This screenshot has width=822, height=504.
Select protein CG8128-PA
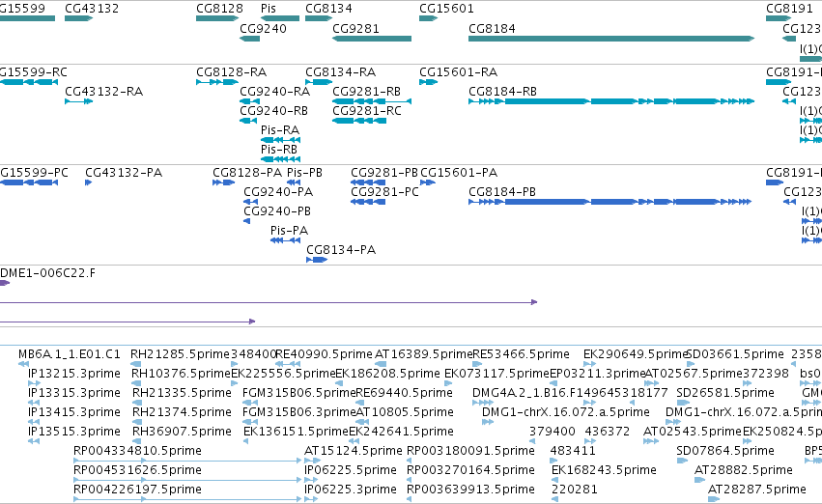coord(247,173)
